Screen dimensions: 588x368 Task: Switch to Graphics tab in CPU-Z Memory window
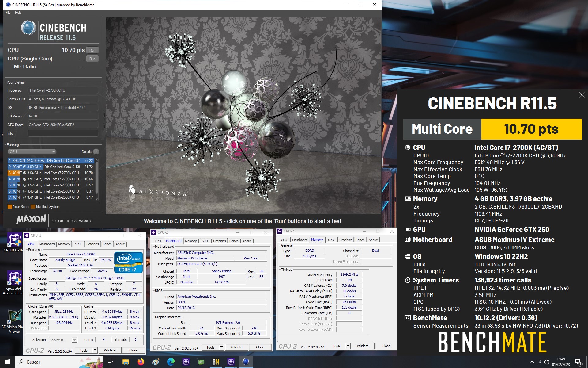(345, 240)
